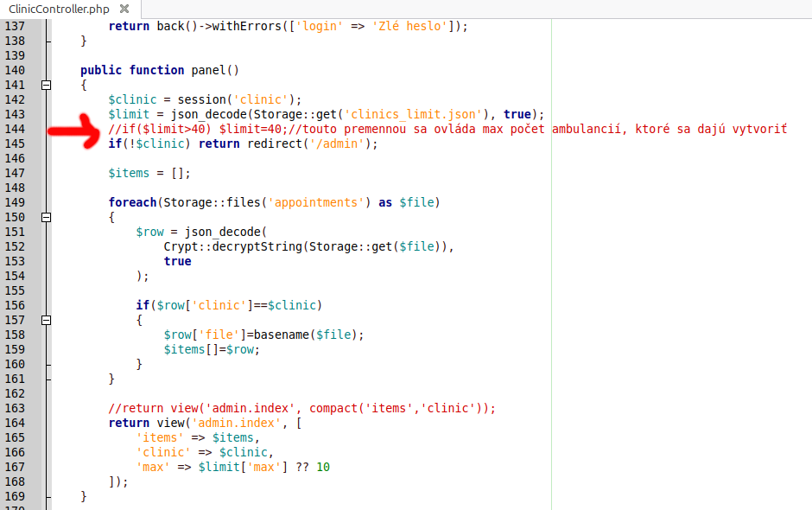Place cursor at the closing brace on line 169
812x510 pixels.
coord(82,496)
